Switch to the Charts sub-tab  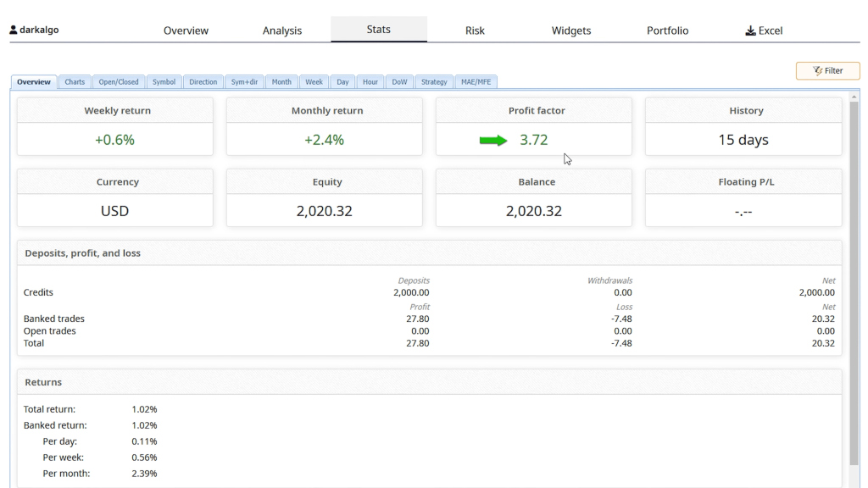coord(75,82)
